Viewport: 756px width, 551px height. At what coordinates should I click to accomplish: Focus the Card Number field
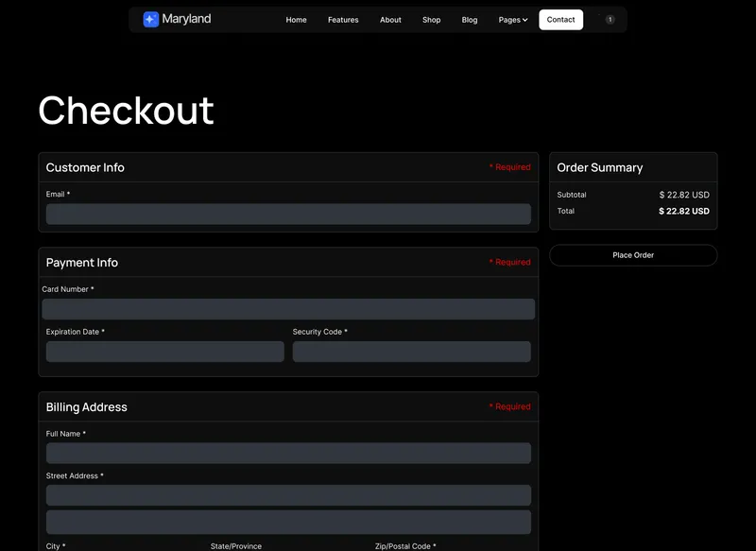288,308
